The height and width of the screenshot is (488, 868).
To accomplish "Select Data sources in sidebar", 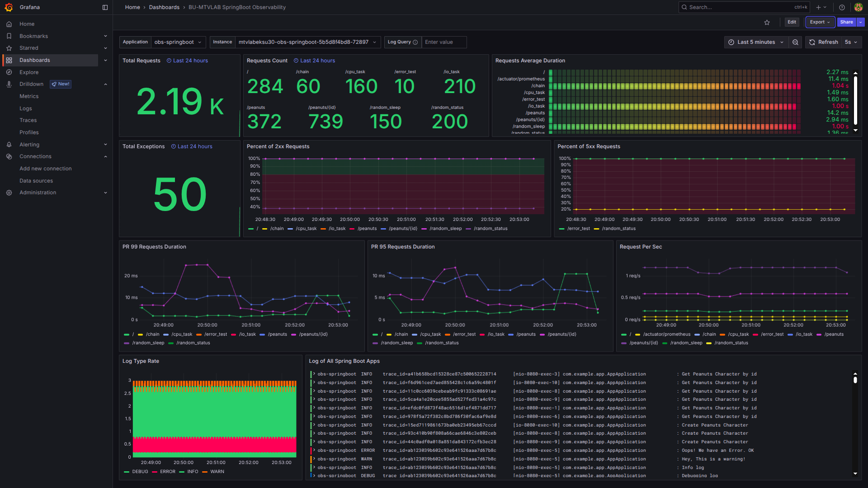I will [36, 181].
